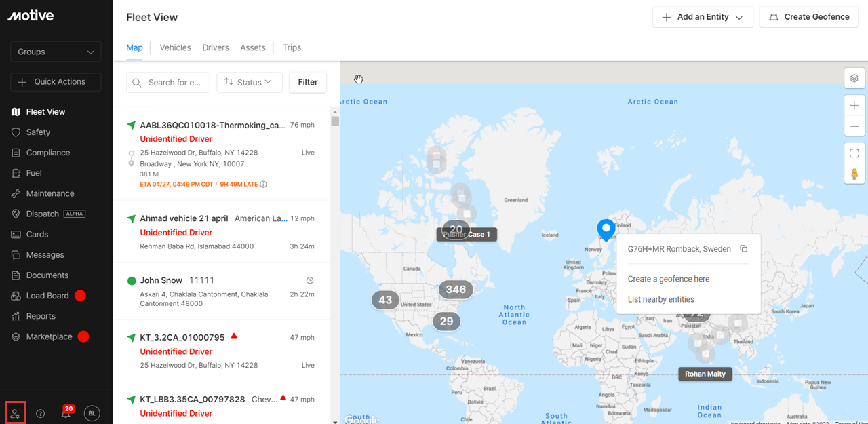The height and width of the screenshot is (424, 868).
Task: Select vehicle AABL36QC010018-Thermoking_ca...
Action: tap(213, 125)
